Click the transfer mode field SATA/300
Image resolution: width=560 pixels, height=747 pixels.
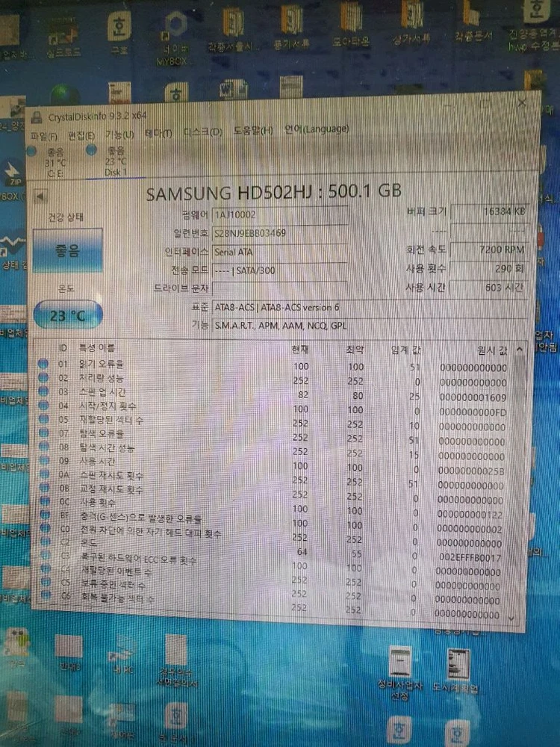click(x=280, y=270)
